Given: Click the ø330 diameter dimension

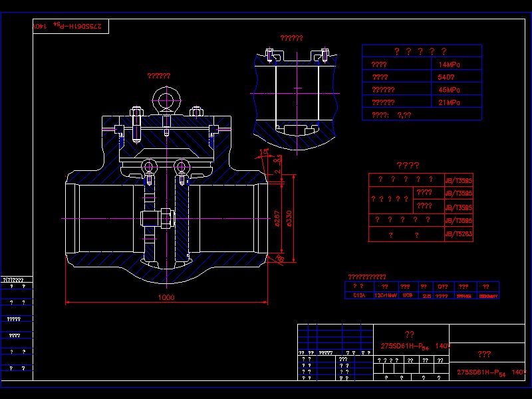Looking at the screenshot, I should point(289,217).
